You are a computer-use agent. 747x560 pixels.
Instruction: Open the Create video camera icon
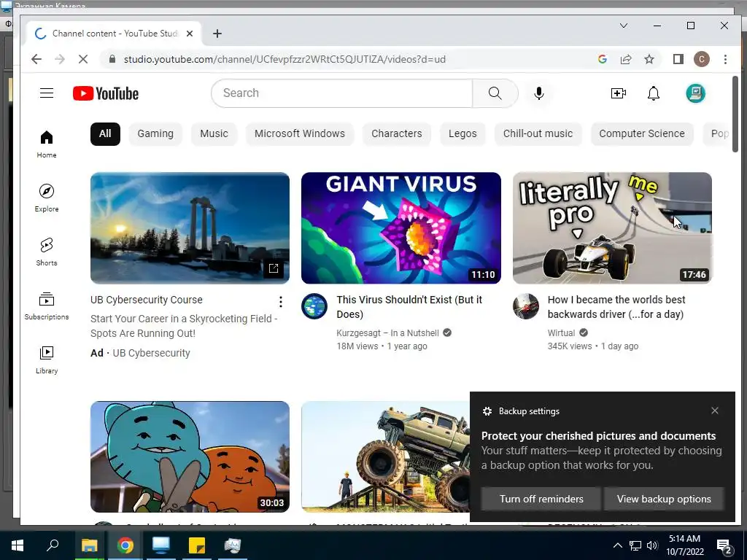(x=618, y=93)
